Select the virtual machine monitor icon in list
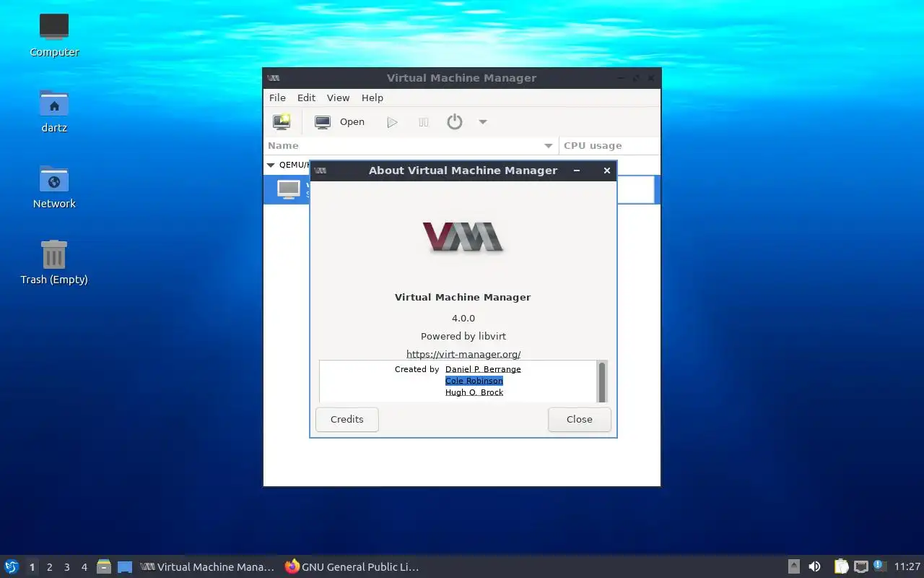The width and height of the screenshot is (924, 578). pyautogui.click(x=289, y=189)
